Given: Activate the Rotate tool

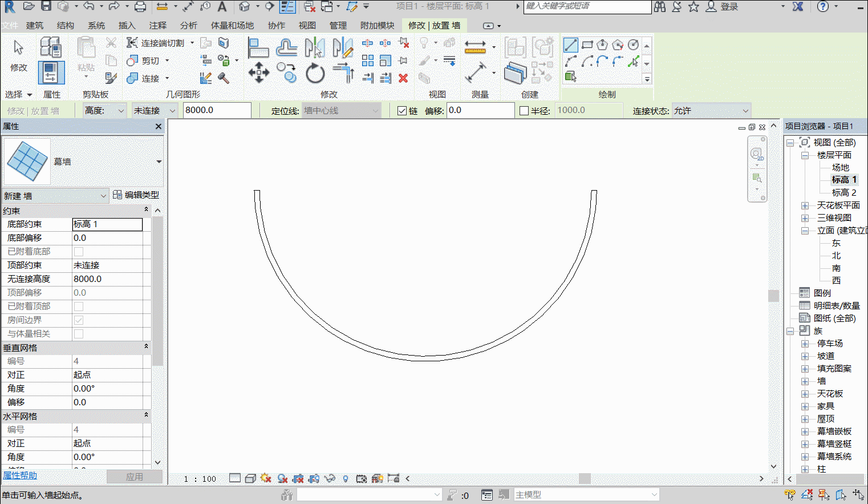Looking at the screenshot, I should 315,73.
